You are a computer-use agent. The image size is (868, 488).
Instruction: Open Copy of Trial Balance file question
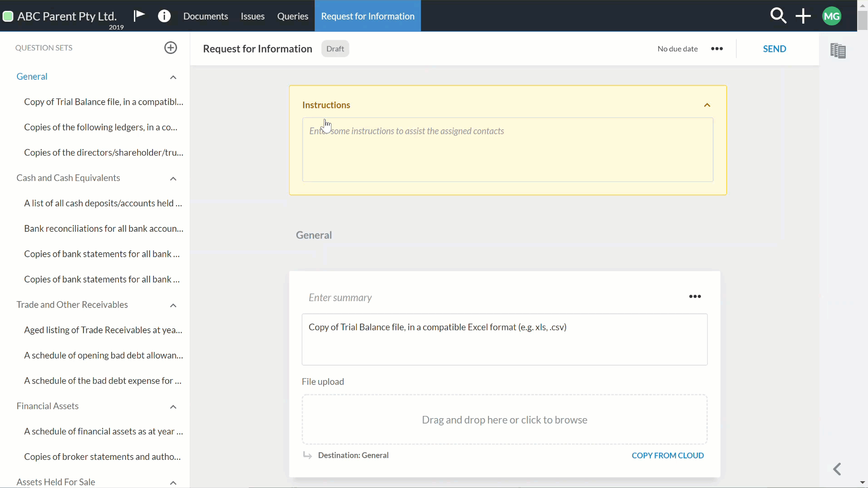[104, 102]
